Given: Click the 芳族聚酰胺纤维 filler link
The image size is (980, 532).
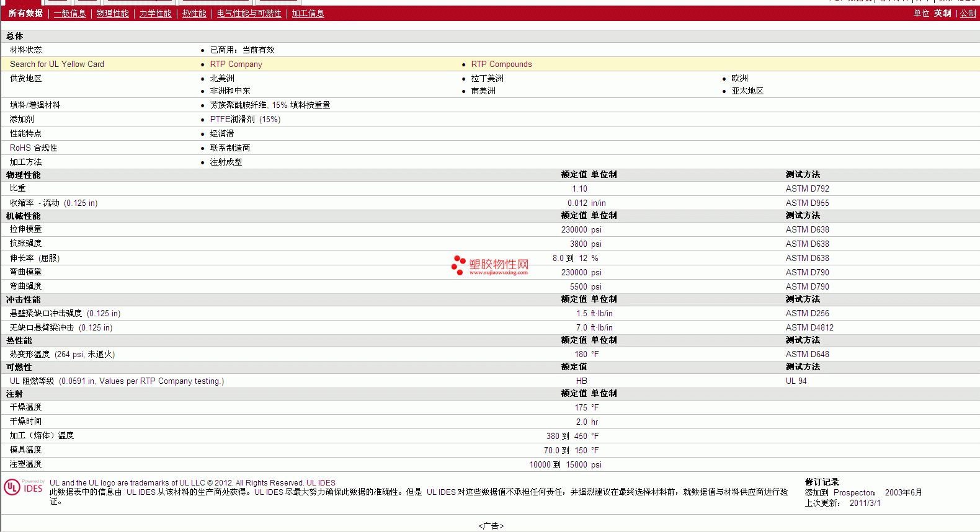Looking at the screenshot, I should coord(238,105).
